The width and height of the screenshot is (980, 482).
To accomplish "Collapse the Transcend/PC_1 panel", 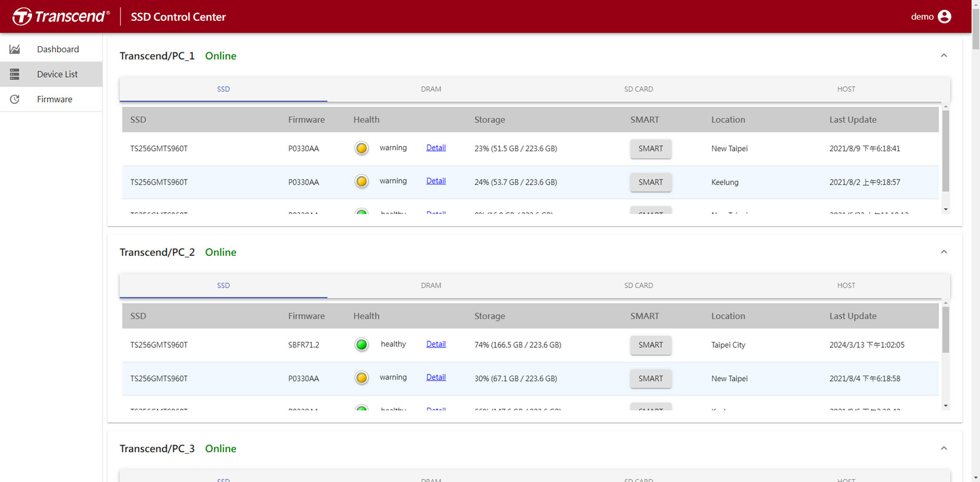I will (x=944, y=56).
